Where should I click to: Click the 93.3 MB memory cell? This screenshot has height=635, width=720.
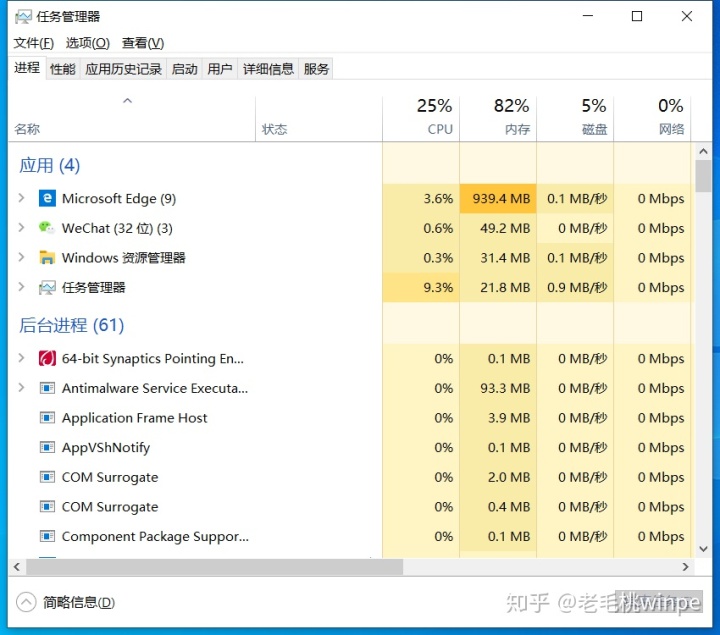498,388
